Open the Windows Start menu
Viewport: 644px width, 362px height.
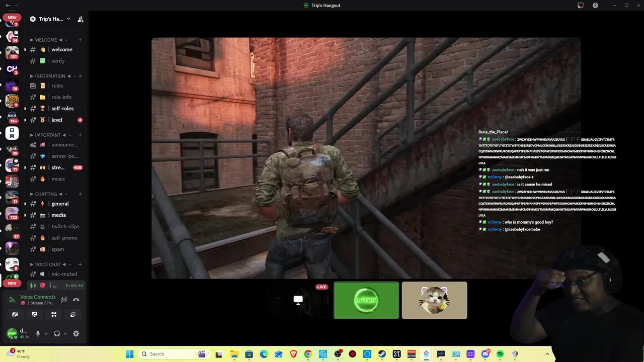point(129,354)
